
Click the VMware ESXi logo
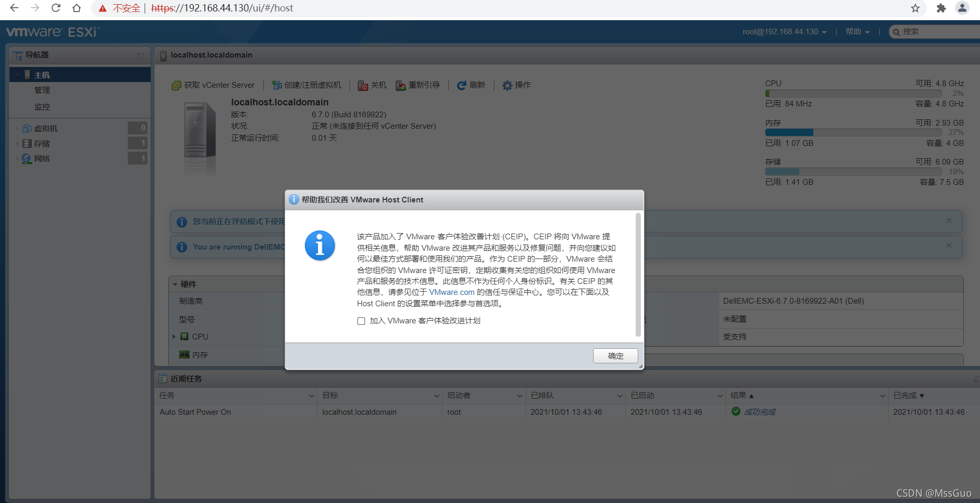pyautogui.click(x=53, y=32)
